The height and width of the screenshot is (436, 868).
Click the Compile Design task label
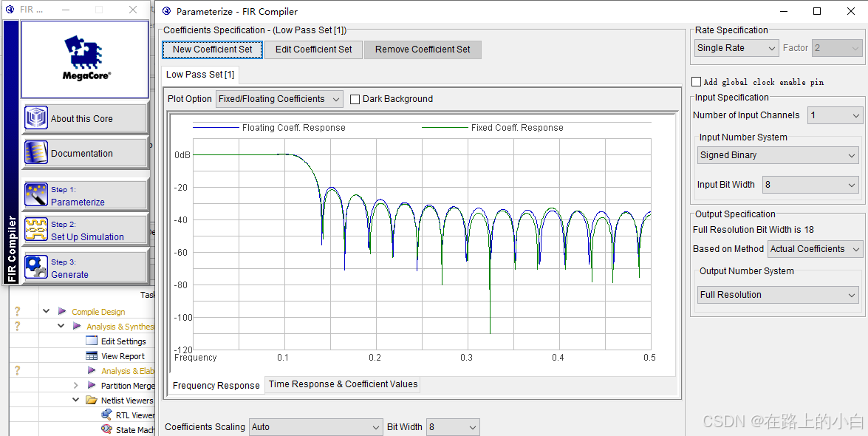pyautogui.click(x=98, y=312)
